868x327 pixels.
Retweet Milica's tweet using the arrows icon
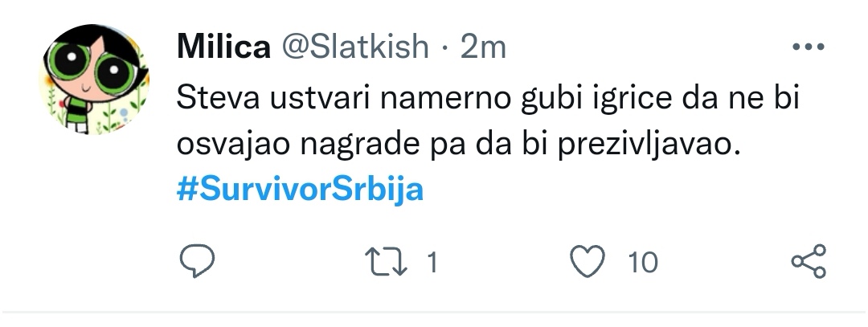386,262
